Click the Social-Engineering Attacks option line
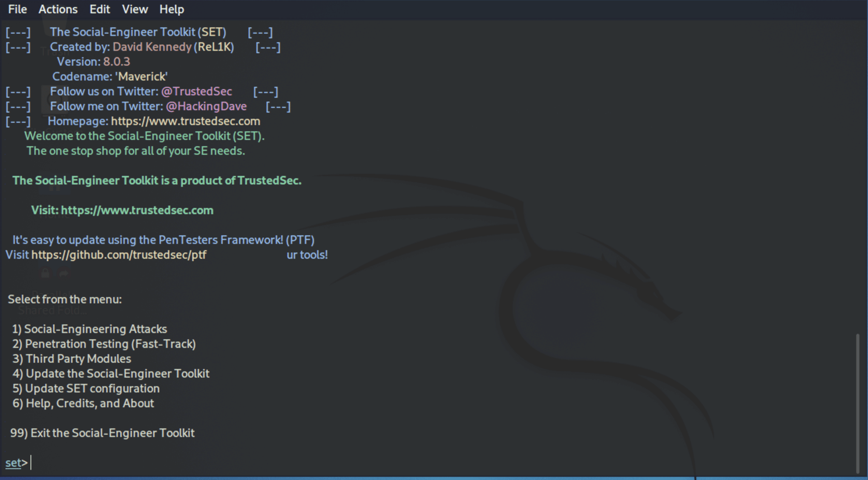868x480 pixels. point(90,329)
